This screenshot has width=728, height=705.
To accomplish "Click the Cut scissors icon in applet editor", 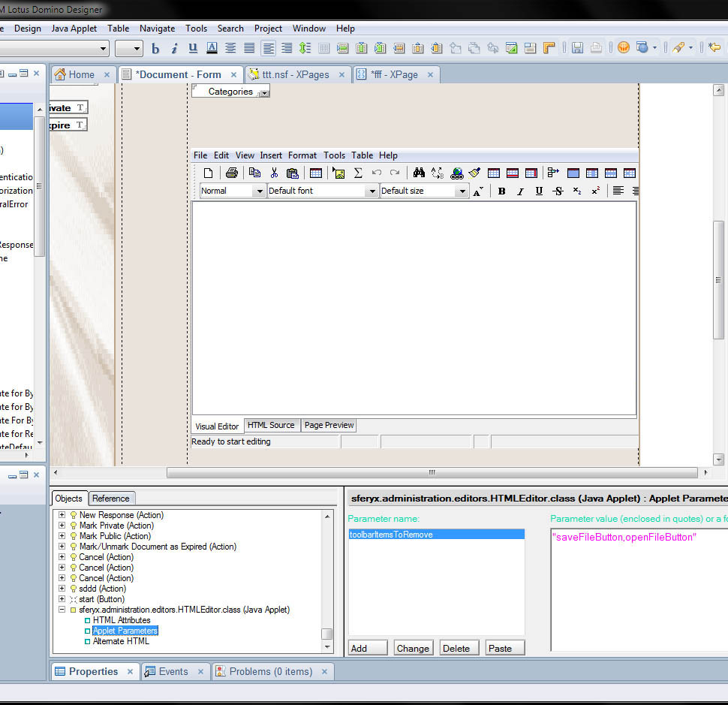I will pos(274,173).
